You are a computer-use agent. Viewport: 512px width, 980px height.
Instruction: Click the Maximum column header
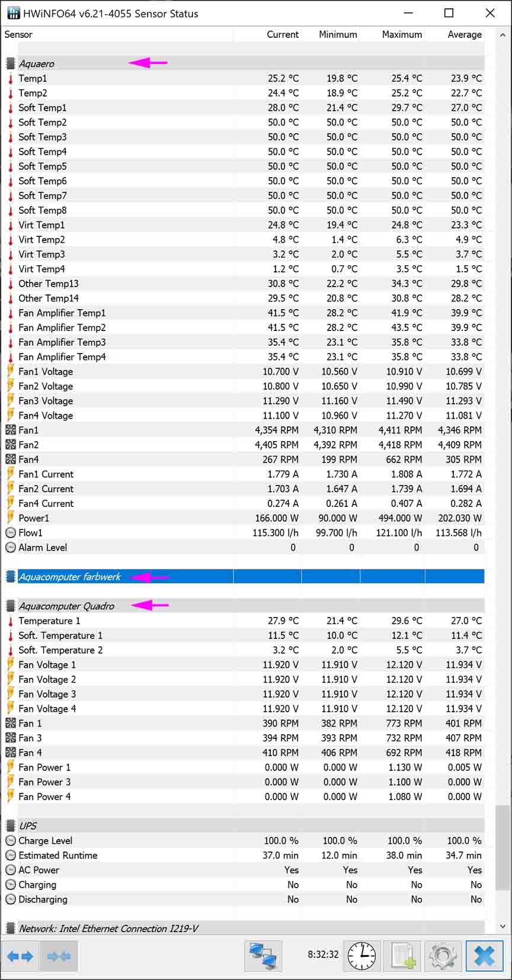[402, 34]
